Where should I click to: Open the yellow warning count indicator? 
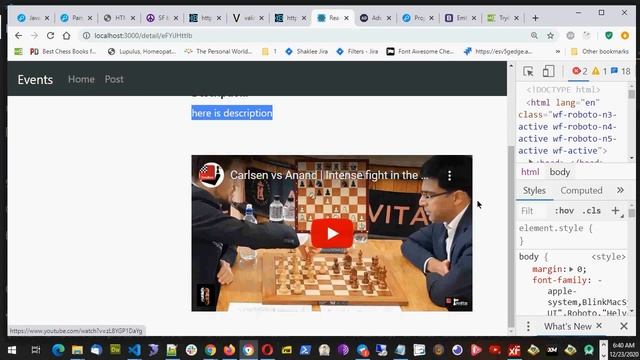(599, 71)
